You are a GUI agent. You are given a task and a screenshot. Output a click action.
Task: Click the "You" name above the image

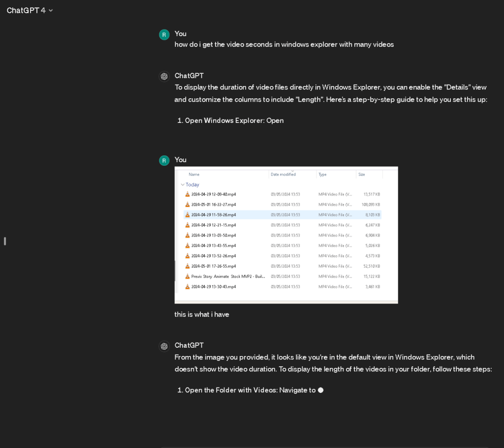click(x=180, y=160)
